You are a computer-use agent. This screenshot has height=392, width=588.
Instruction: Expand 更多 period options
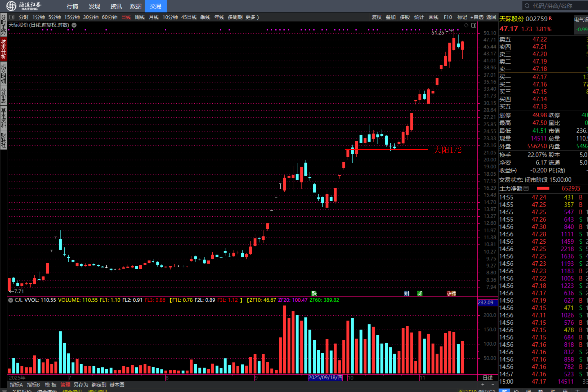252,17
